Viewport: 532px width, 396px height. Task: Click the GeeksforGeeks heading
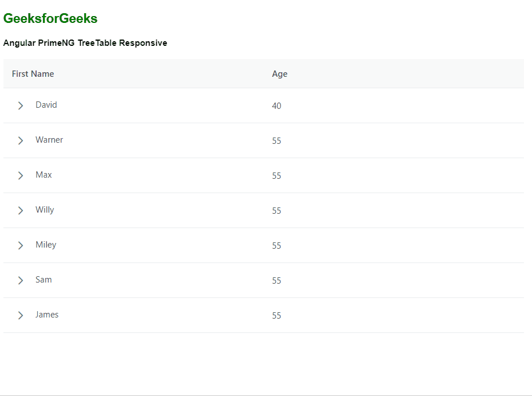click(x=50, y=19)
